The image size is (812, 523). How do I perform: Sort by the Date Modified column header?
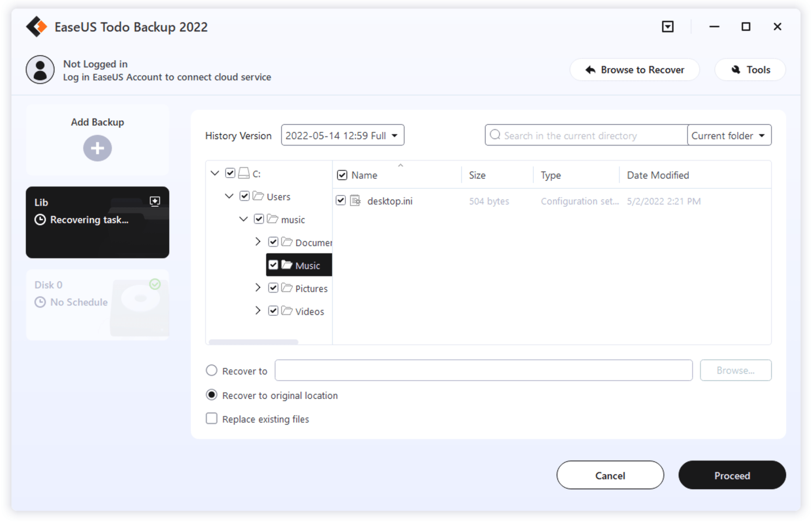click(658, 175)
